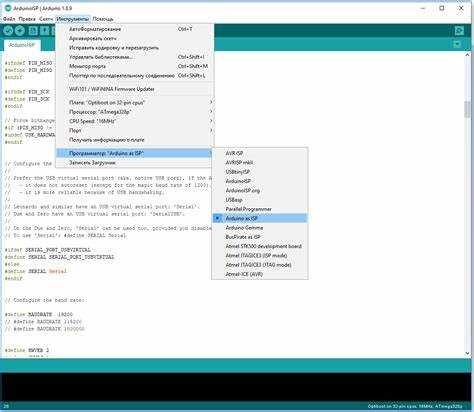The image size is (474, 412).
Task: Select Atmel STK500 development board
Action: [x=260, y=246]
